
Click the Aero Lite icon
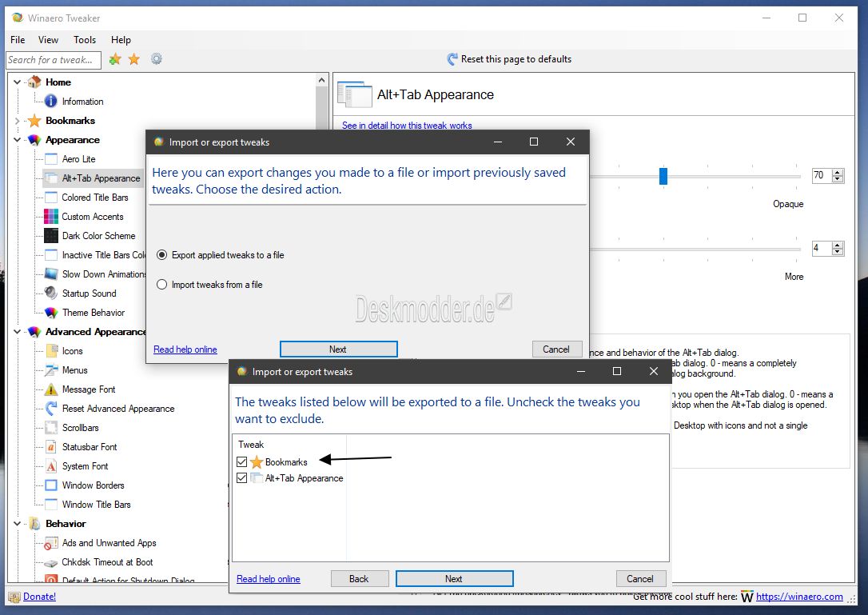[51, 159]
